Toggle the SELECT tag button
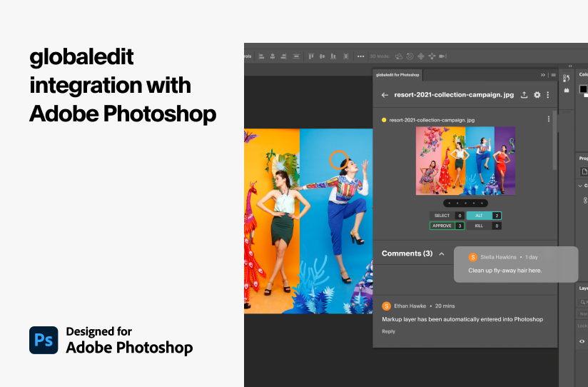The image size is (588, 387). click(x=447, y=216)
